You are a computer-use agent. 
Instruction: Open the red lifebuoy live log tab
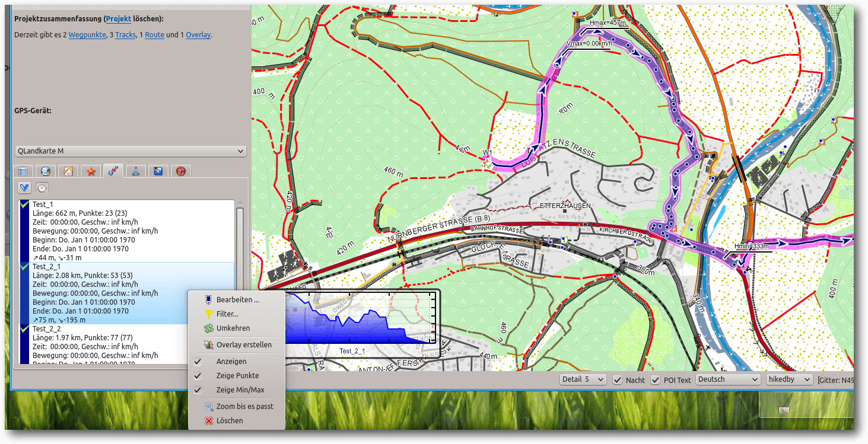pyautogui.click(x=181, y=171)
